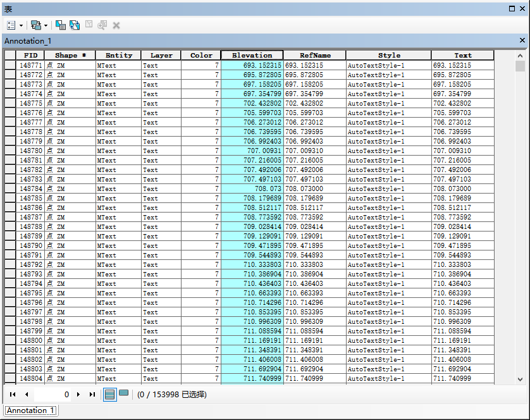Click the Entity column header

click(x=119, y=55)
